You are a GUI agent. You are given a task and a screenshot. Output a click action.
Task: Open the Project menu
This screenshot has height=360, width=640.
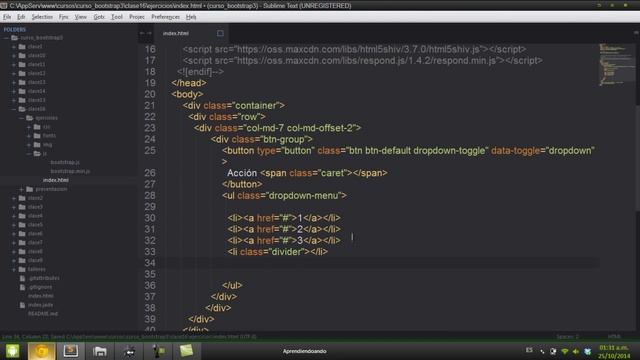[137, 17]
